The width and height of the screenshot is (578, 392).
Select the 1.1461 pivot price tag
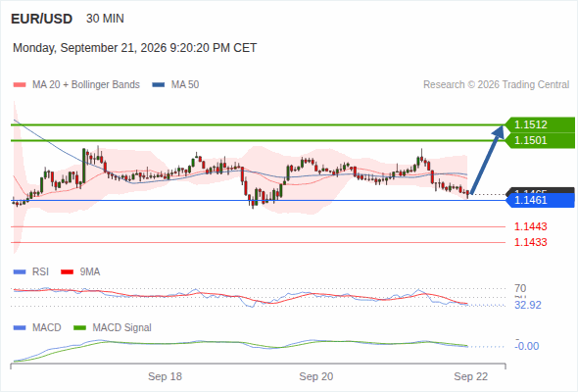coord(540,200)
